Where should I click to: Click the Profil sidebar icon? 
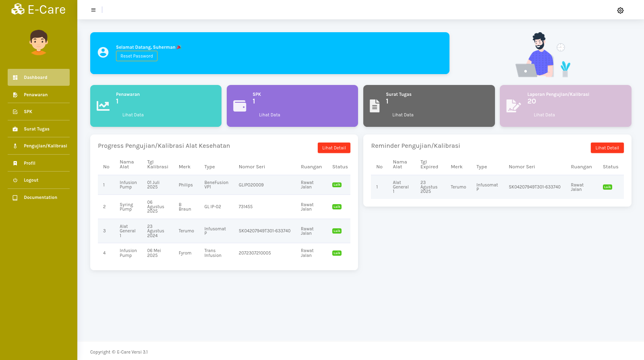tap(15, 163)
